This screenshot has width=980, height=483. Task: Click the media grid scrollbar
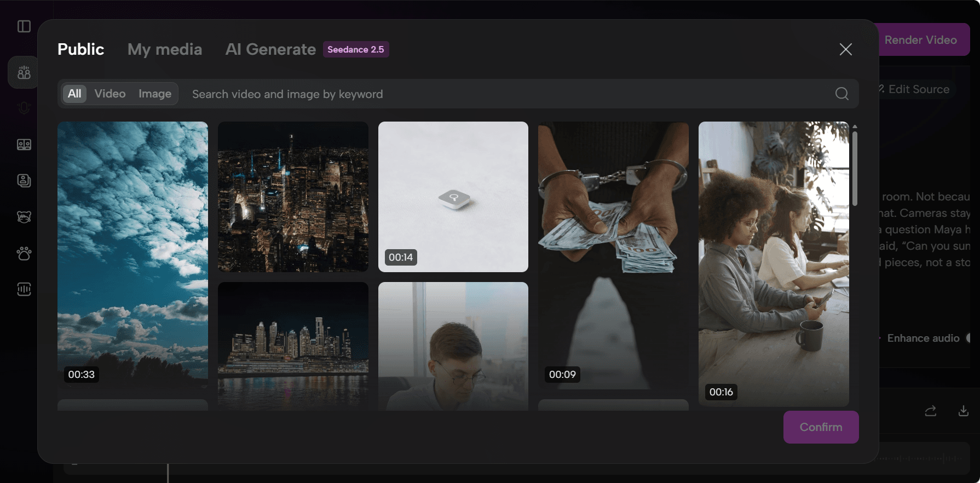point(855,169)
